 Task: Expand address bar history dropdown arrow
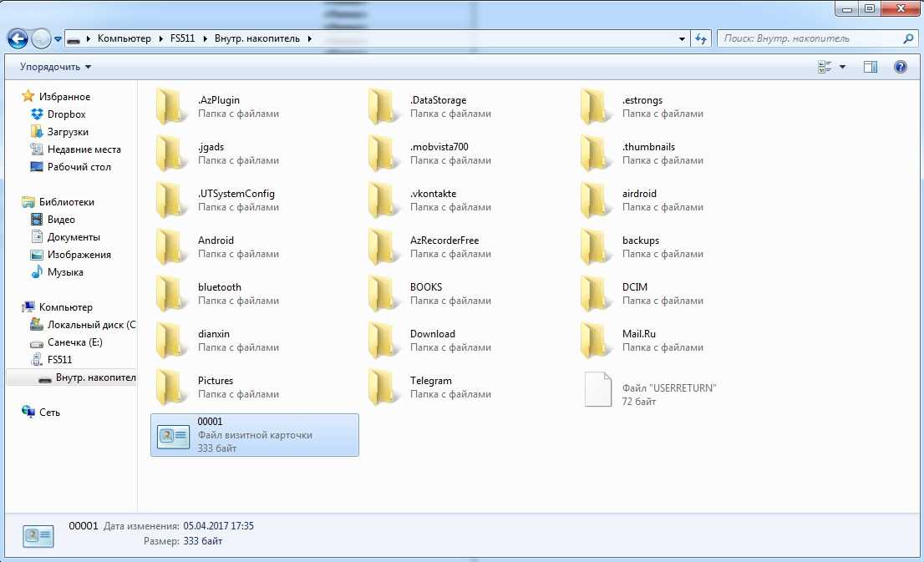(683, 38)
